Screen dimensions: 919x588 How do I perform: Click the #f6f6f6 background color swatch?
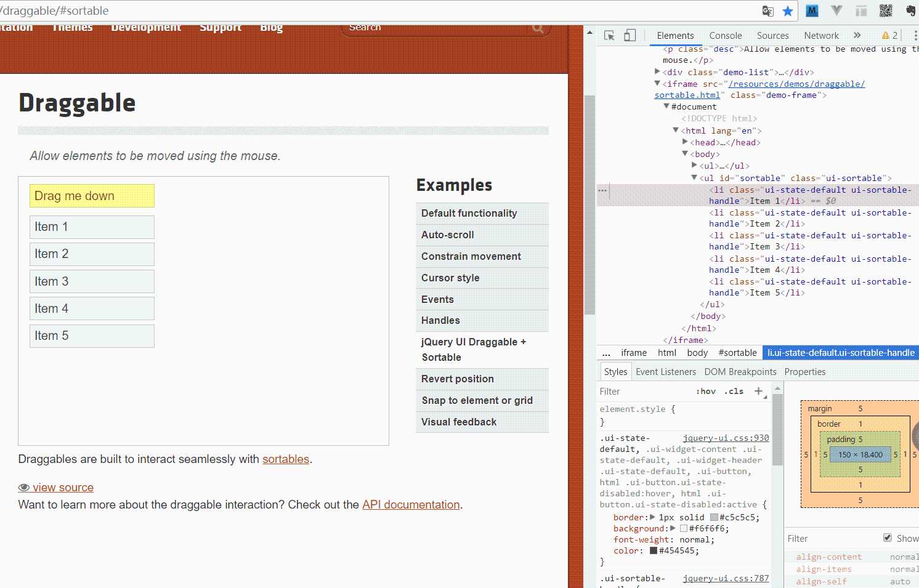684,528
